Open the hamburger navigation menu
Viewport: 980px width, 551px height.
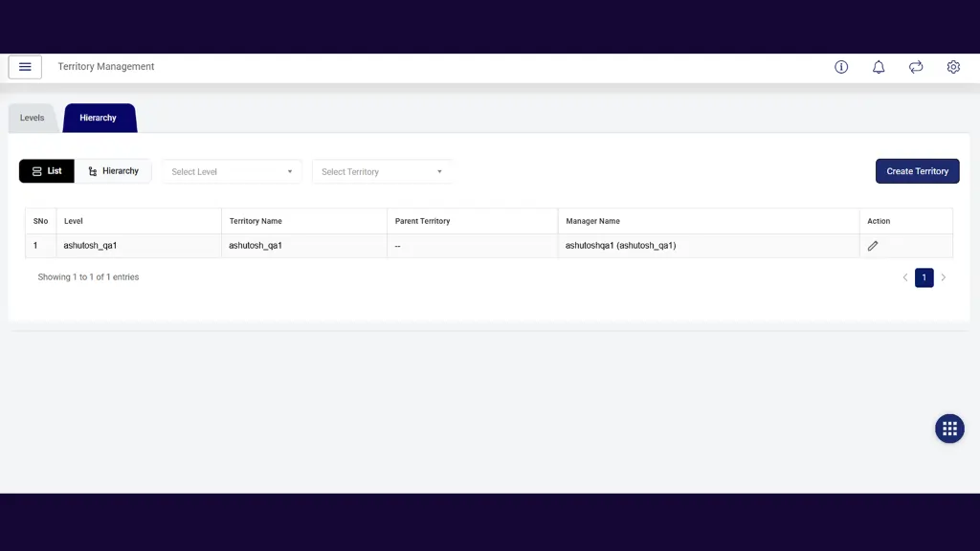coord(25,67)
